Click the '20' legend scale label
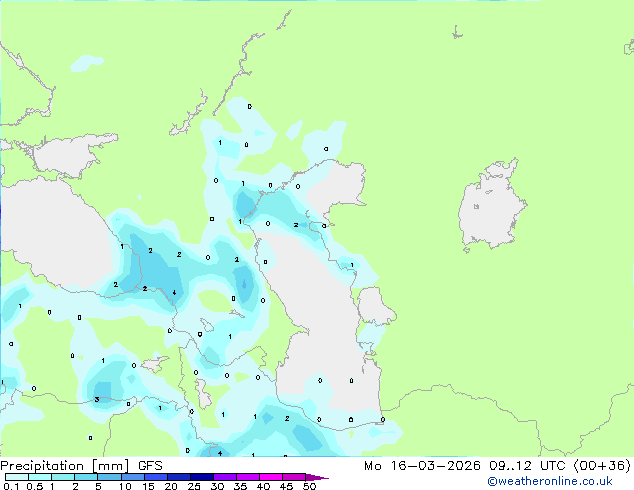This screenshot has width=634, height=490. [171, 486]
